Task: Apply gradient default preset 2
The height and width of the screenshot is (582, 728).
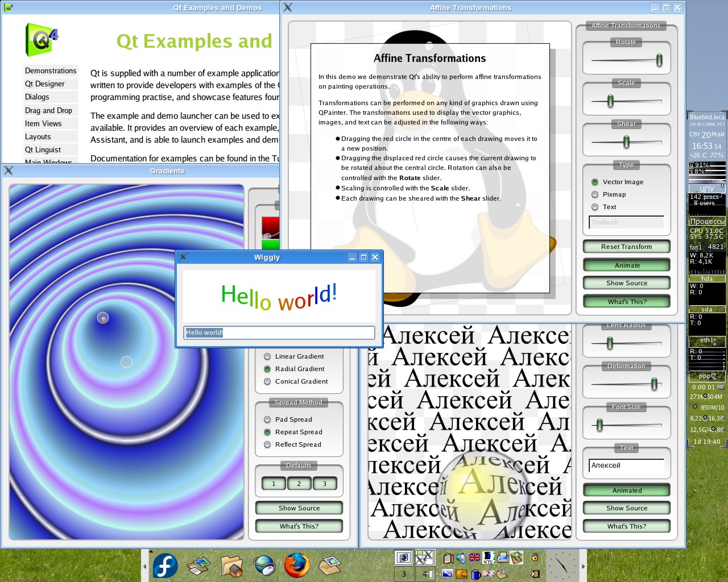Action: click(299, 484)
